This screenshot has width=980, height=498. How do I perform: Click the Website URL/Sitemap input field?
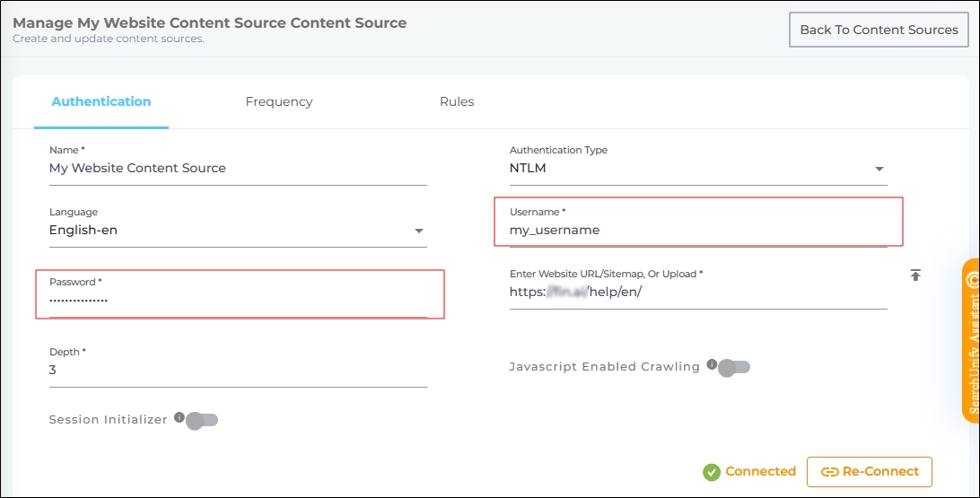(697, 293)
